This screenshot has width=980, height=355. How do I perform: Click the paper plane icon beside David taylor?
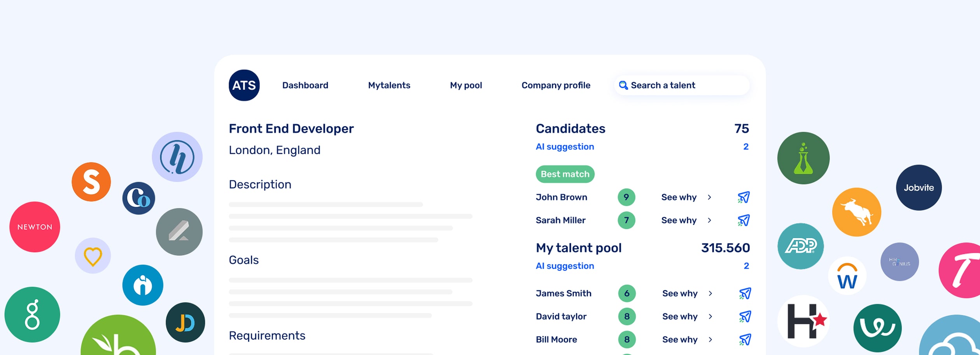[x=745, y=316]
